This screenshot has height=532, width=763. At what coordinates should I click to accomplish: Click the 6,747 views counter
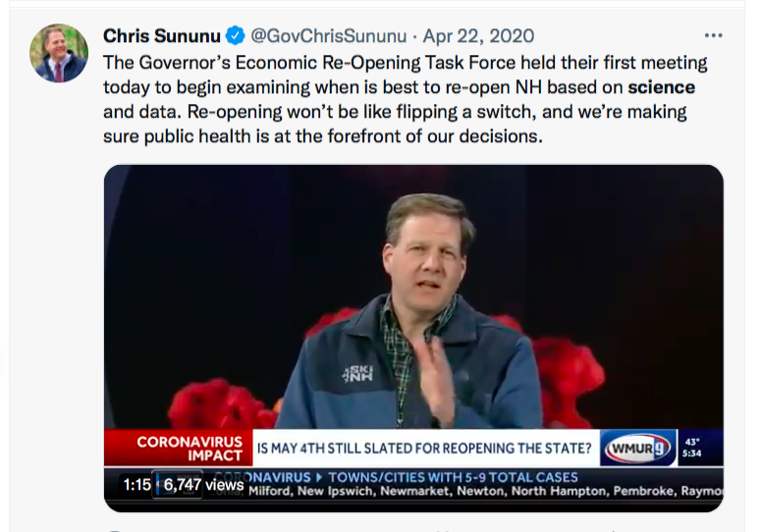click(x=204, y=484)
